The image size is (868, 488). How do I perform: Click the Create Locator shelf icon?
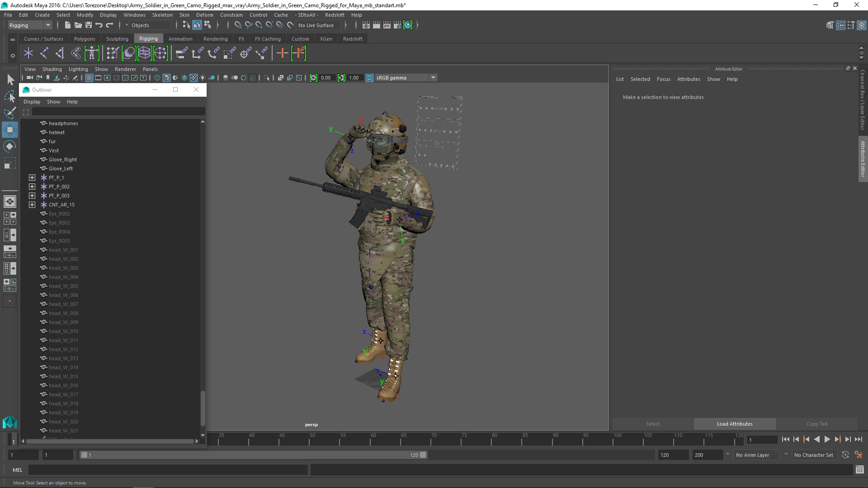[x=28, y=53]
